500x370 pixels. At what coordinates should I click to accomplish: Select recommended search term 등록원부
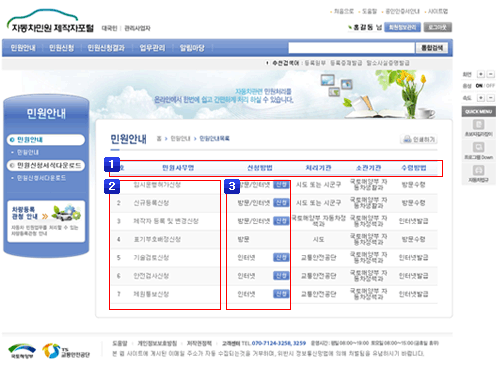tap(315, 63)
